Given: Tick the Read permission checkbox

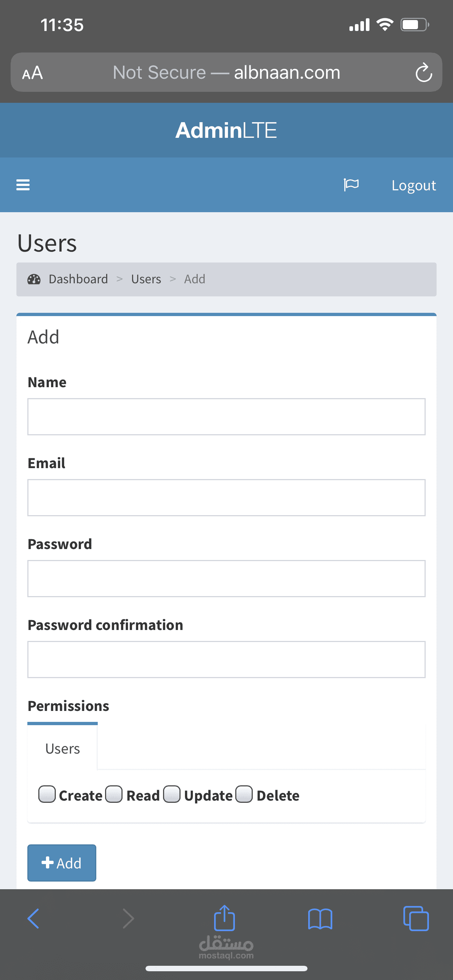Looking at the screenshot, I should pos(114,794).
